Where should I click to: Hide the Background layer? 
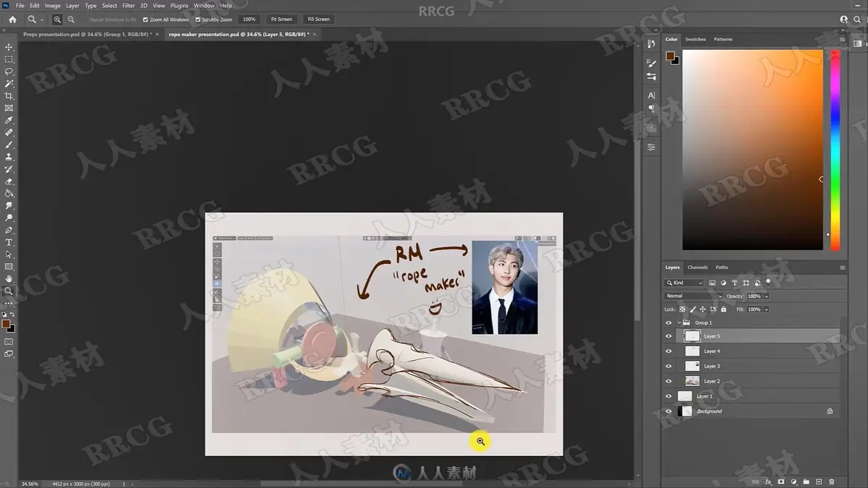coord(668,411)
